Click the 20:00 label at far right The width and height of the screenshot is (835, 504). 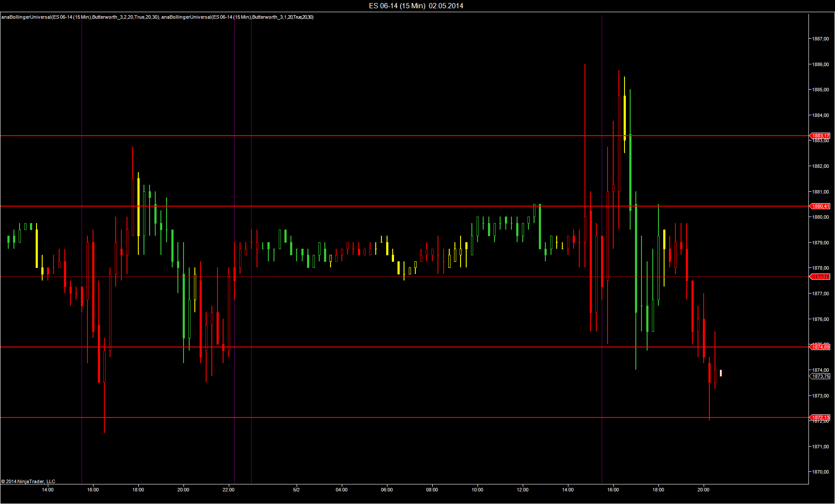pyautogui.click(x=703, y=490)
